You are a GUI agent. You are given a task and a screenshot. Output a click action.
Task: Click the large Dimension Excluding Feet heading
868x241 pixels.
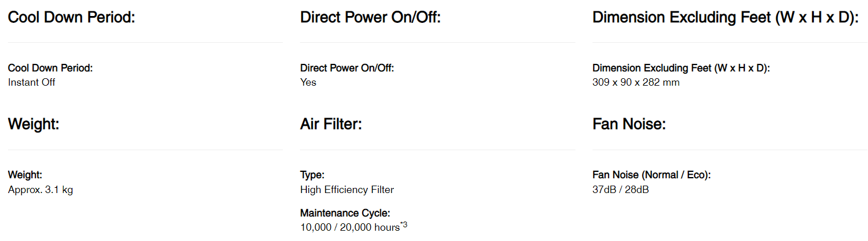(725, 17)
